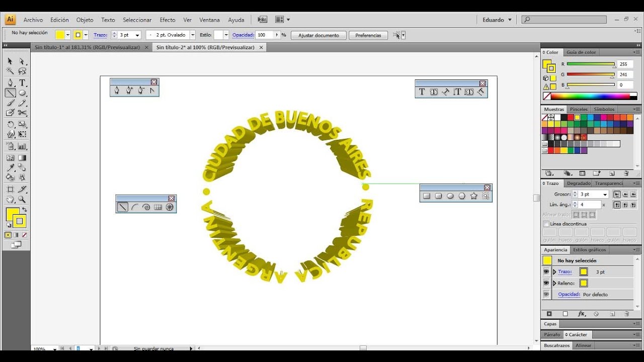Select the Type tool in main toolbox
Viewport: 644px width, 362px height.
pyautogui.click(x=22, y=82)
